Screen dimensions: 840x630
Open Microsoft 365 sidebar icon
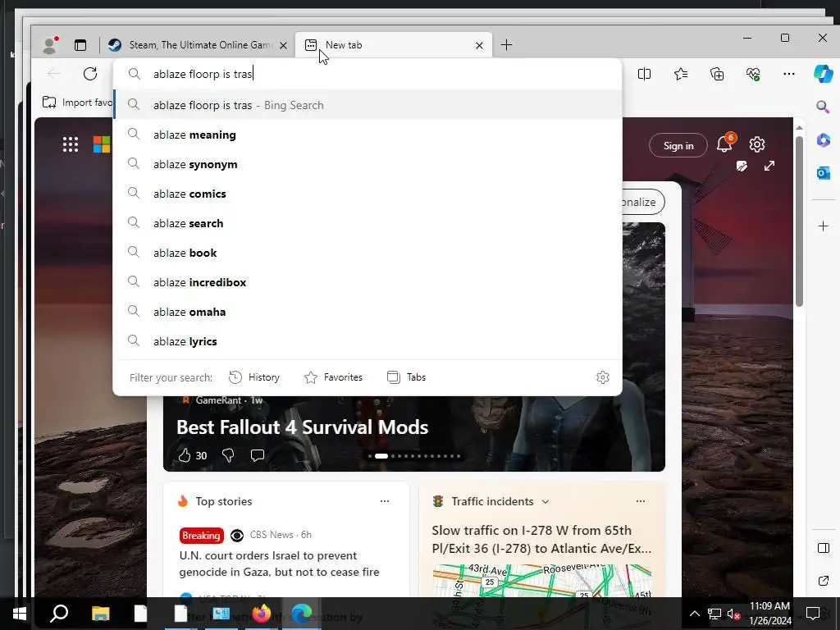pyautogui.click(x=824, y=139)
